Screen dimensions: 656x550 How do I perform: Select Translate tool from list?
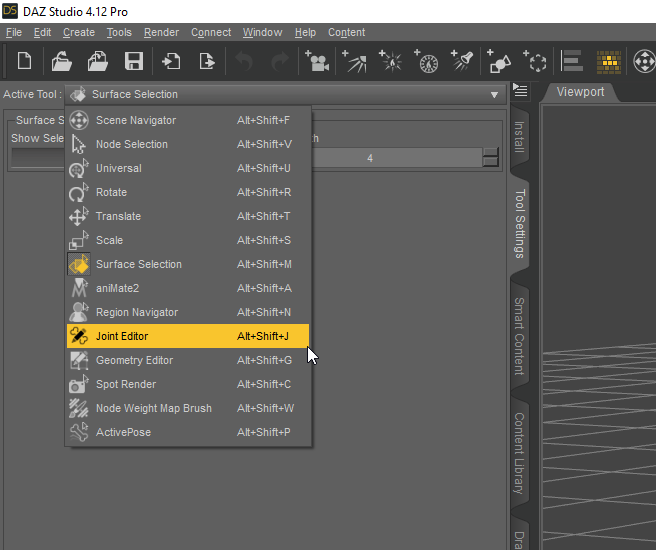click(188, 216)
